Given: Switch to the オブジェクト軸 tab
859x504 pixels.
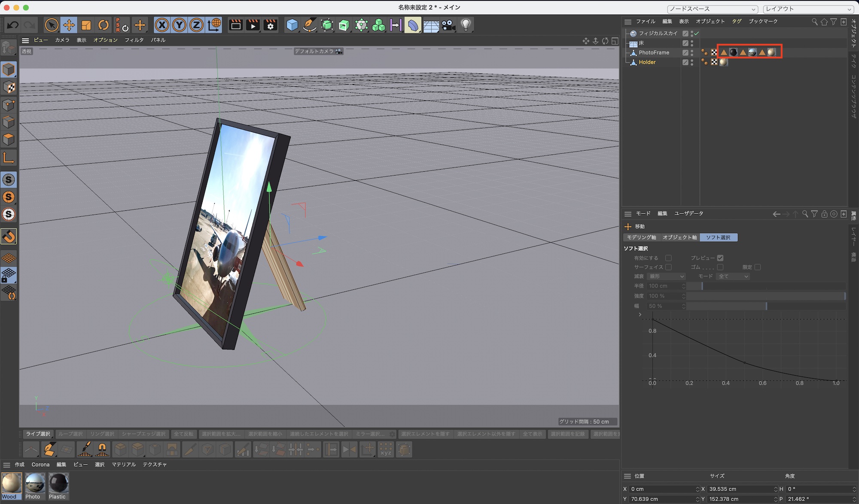Looking at the screenshot, I should tap(679, 237).
